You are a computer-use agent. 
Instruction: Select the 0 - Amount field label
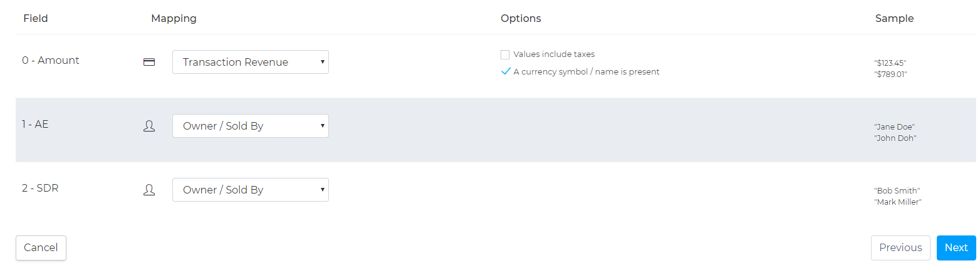(x=51, y=60)
